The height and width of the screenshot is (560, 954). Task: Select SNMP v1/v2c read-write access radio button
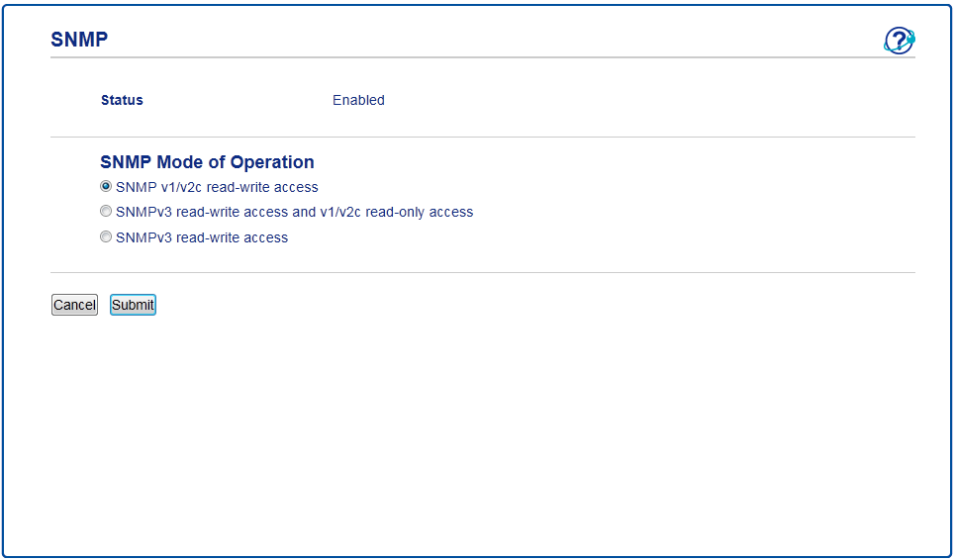point(106,186)
